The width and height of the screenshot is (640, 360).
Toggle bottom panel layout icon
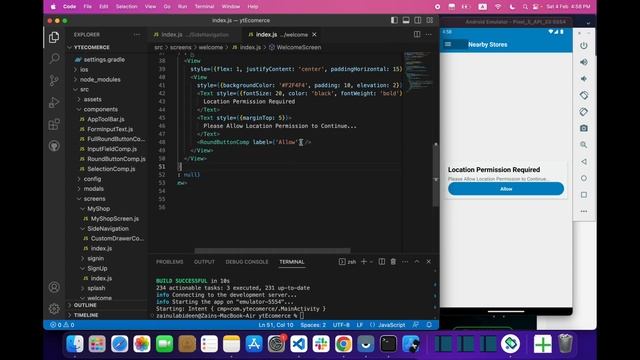(406, 20)
